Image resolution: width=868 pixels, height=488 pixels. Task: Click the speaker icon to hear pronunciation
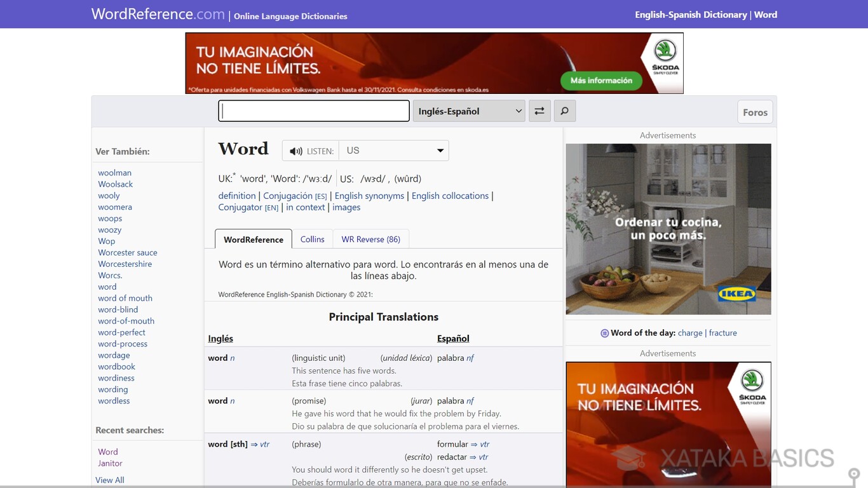pos(295,151)
